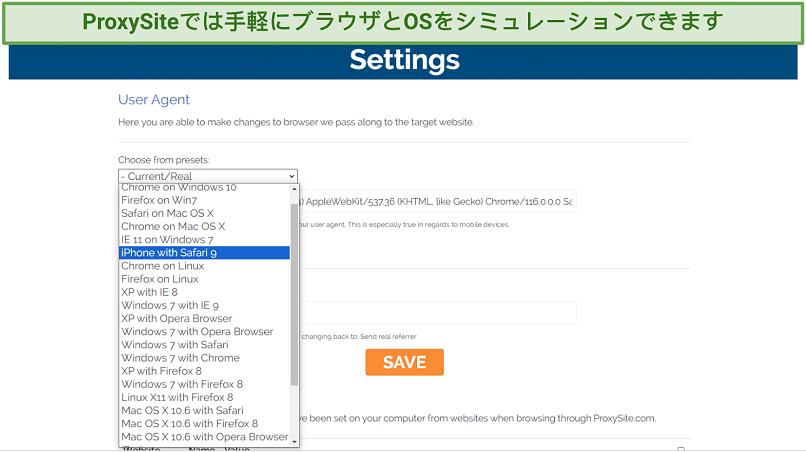Pick Chrome on Mac OS X
This screenshot has height=452, width=806.
pyautogui.click(x=205, y=226)
